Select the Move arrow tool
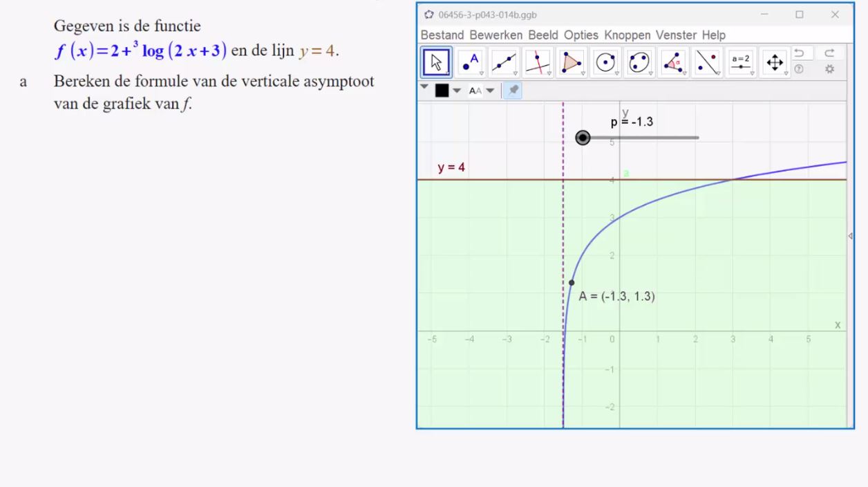This screenshot has width=868, height=487. (437, 62)
